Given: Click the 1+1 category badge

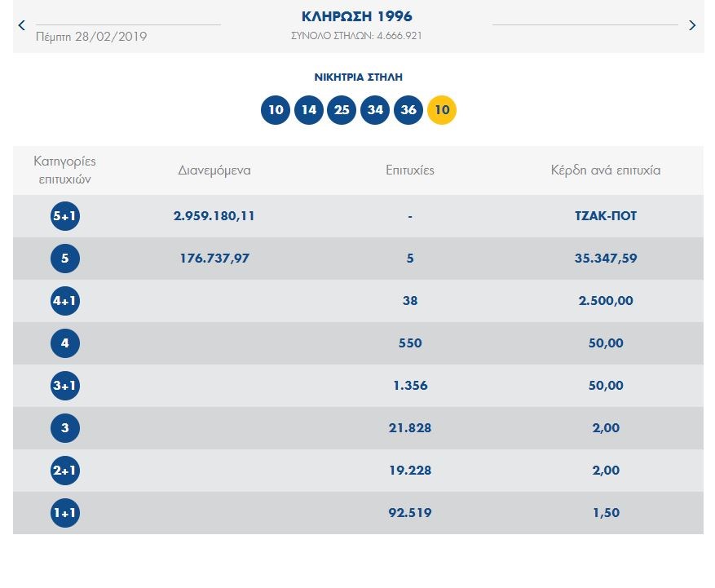Looking at the screenshot, I should (x=65, y=513).
